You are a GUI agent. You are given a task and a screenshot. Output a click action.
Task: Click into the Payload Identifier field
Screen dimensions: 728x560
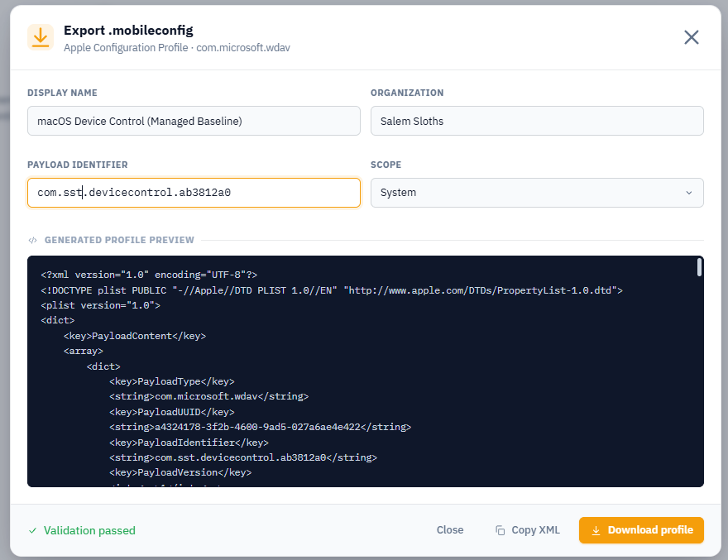click(194, 193)
